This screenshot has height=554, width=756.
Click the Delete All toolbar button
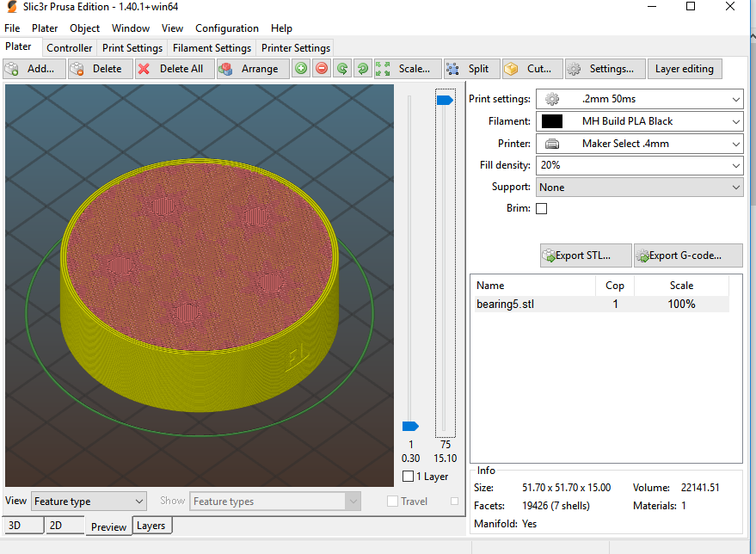point(175,69)
